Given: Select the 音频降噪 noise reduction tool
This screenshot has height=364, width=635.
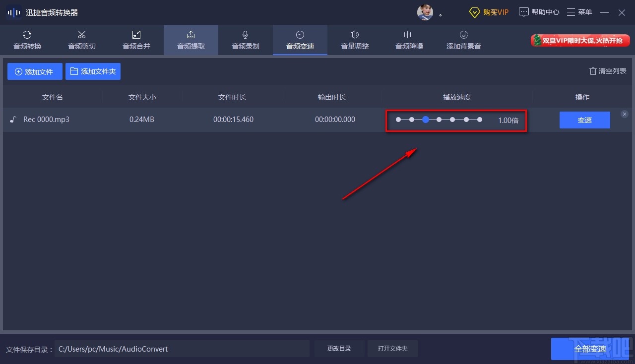Looking at the screenshot, I should pos(409,40).
